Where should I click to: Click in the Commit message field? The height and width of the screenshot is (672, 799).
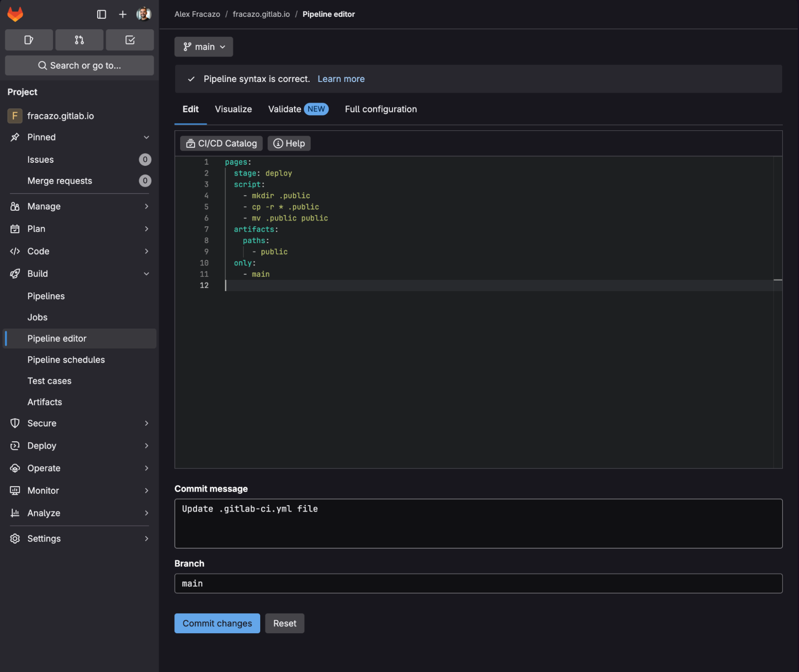click(x=478, y=523)
